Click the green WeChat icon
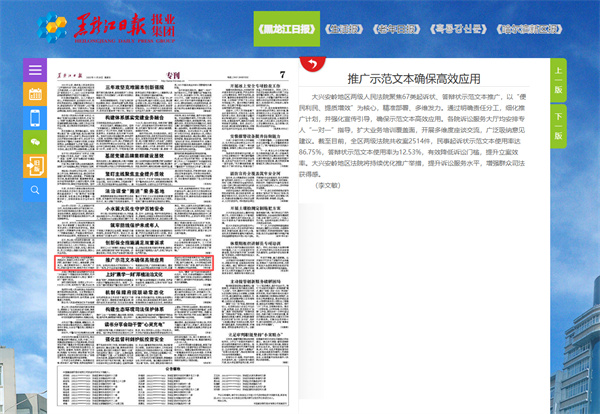The height and width of the screenshot is (414, 600). point(35,142)
